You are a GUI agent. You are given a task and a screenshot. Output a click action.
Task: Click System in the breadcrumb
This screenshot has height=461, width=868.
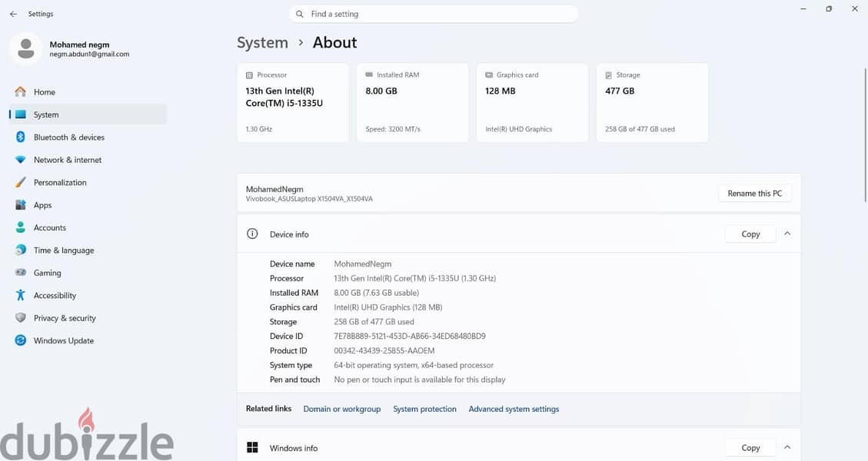click(262, 42)
